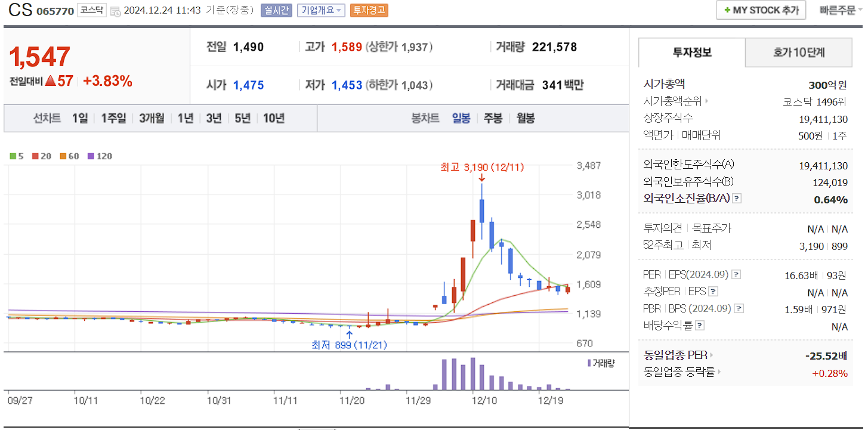
Task: Select the 1일 line chart period
Action: click(79, 118)
